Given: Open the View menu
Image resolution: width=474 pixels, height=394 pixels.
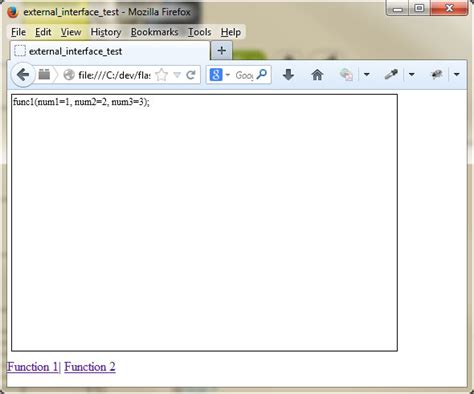Looking at the screenshot, I should [71, 32].
